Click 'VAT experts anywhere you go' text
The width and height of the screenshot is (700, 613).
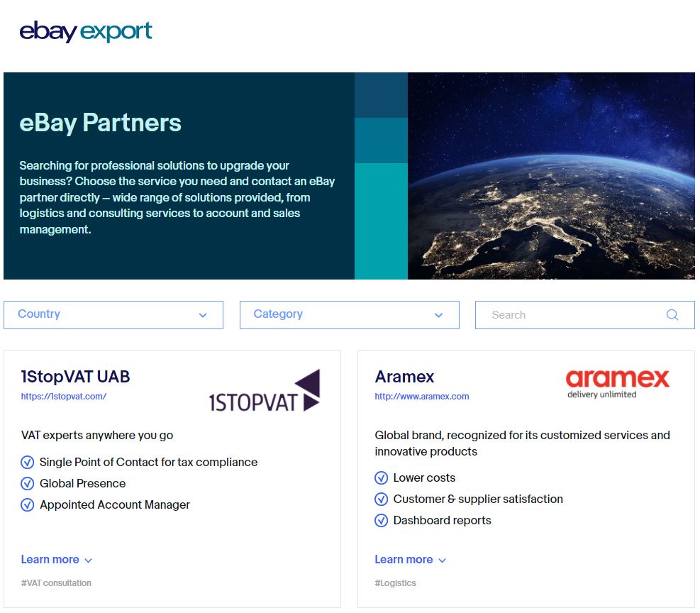[97, 436]
